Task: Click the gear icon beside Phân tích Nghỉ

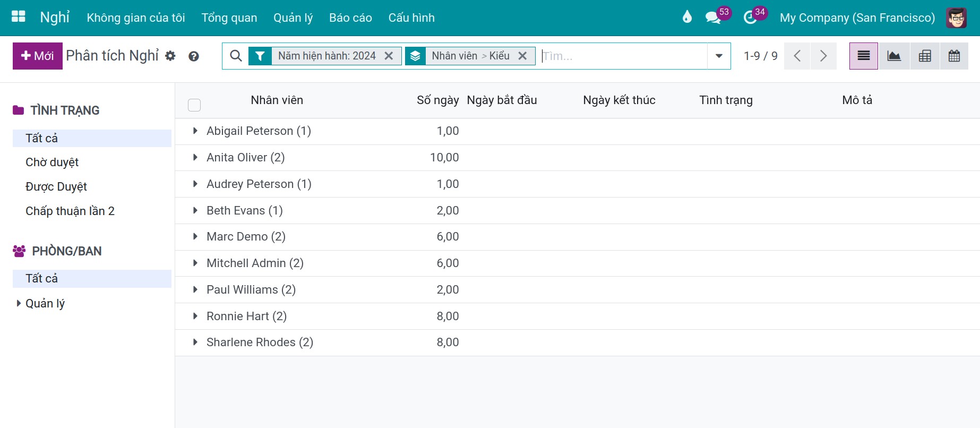Action: point(170,56)
